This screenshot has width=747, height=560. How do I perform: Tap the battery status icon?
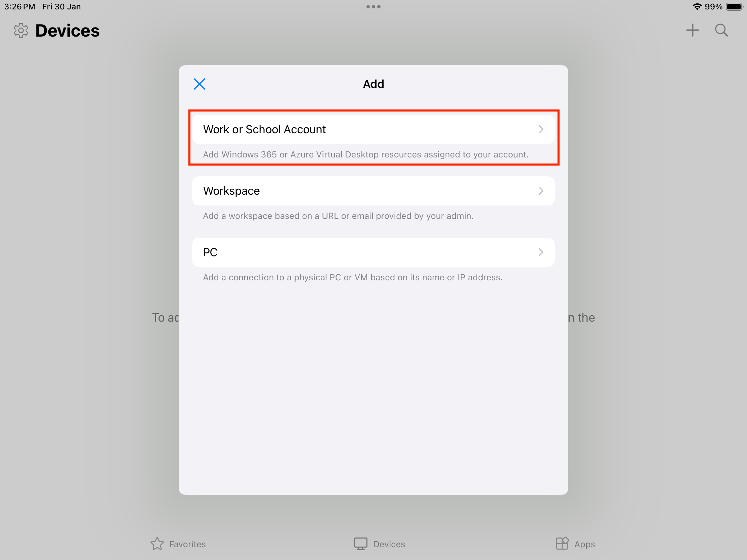click(x=734, y=7)
